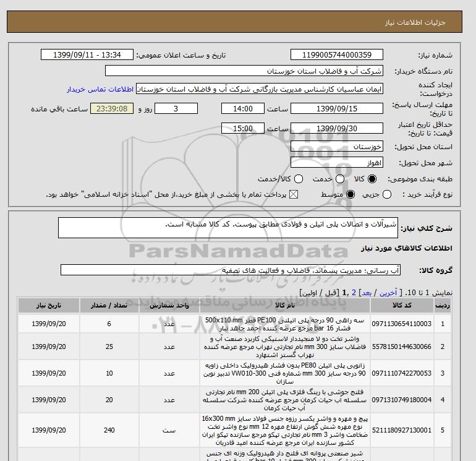Select the کالا/خدمت radio button
Viewport: 476px width, 461px height.
click(299, 179)
